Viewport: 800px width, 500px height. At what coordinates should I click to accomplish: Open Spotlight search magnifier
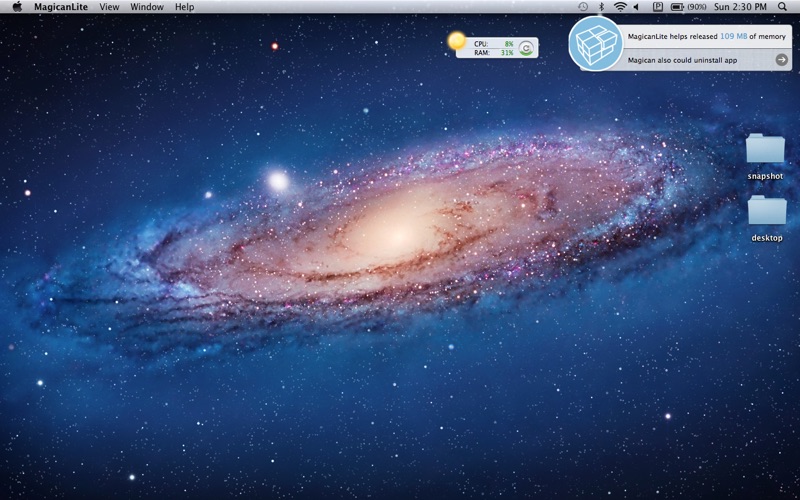[782, 7]
